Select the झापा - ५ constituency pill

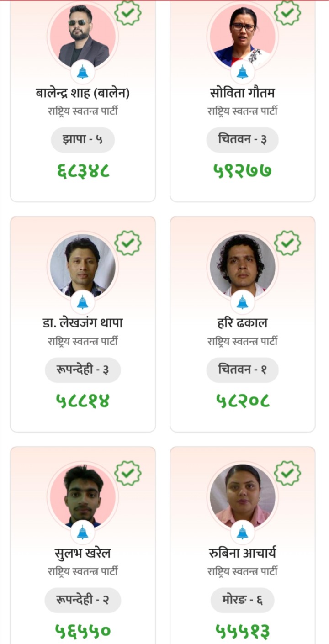coord(83,140)
